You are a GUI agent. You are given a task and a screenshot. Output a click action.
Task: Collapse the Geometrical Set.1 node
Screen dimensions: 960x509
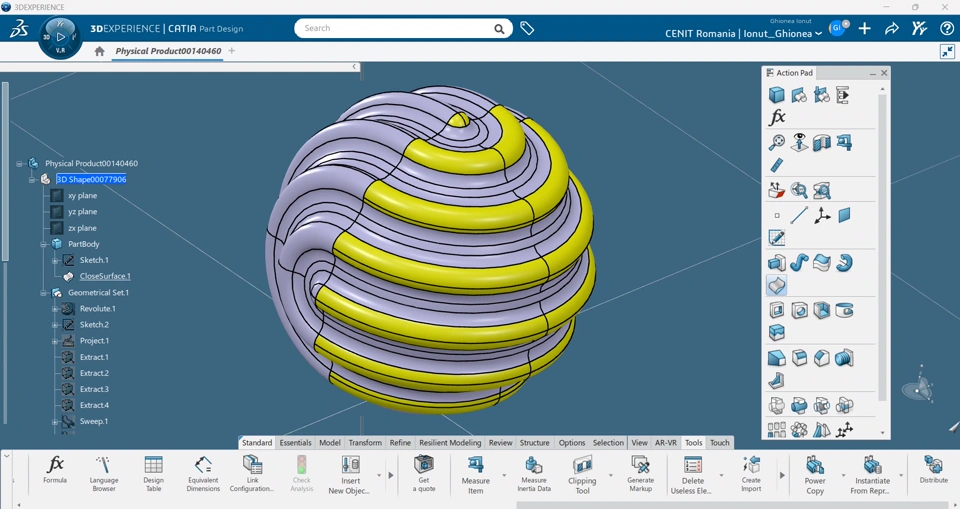click(43, 293)
